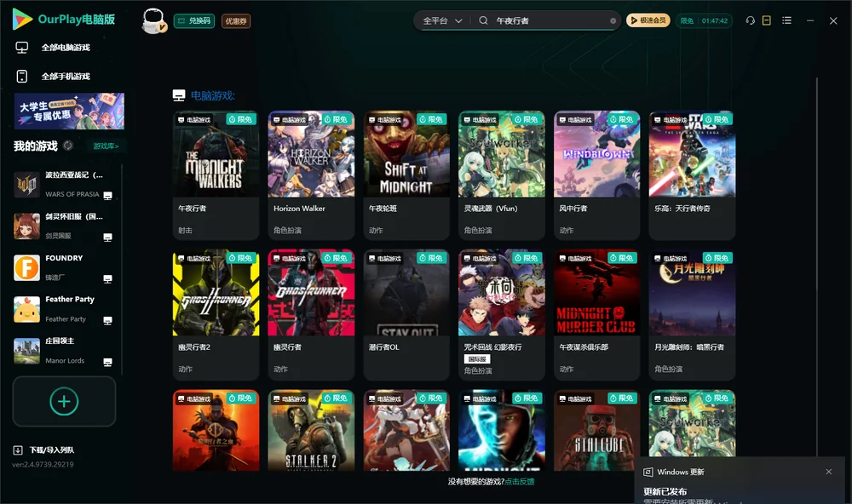Open the 午夜谋杀俱乐部 game card

pyautogui.click(x=596, y=314)
